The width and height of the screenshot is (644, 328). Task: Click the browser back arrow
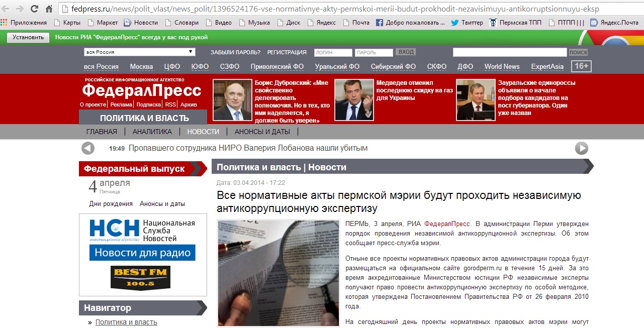7,9
